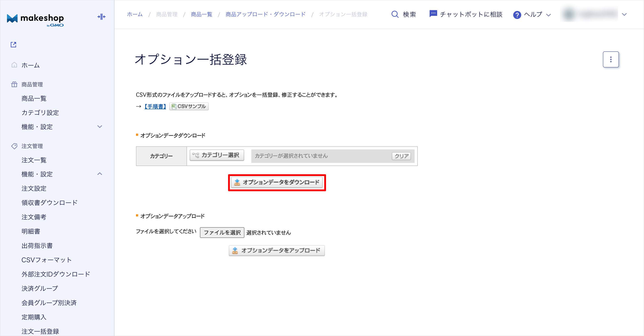The image size is (644, 336).
Task: Go to 領収書ダウンロード menu item
Action: pyautogui.click(x=49, y=203)
